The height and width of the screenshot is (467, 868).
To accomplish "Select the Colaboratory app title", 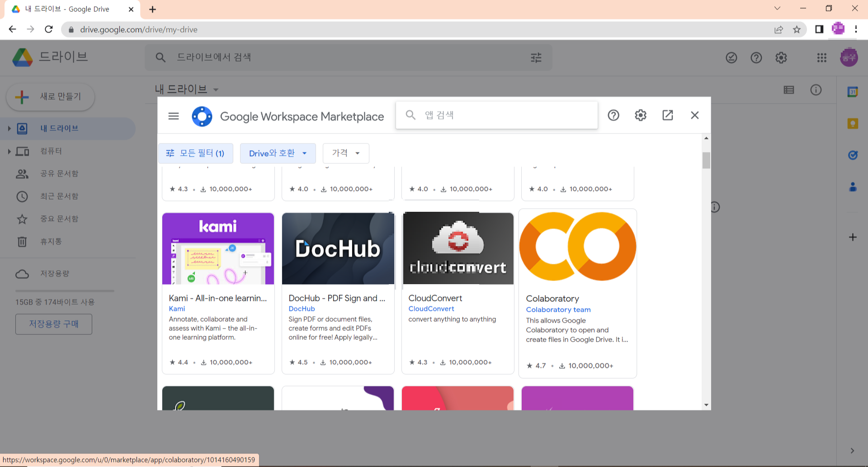I will coord(552,299).
